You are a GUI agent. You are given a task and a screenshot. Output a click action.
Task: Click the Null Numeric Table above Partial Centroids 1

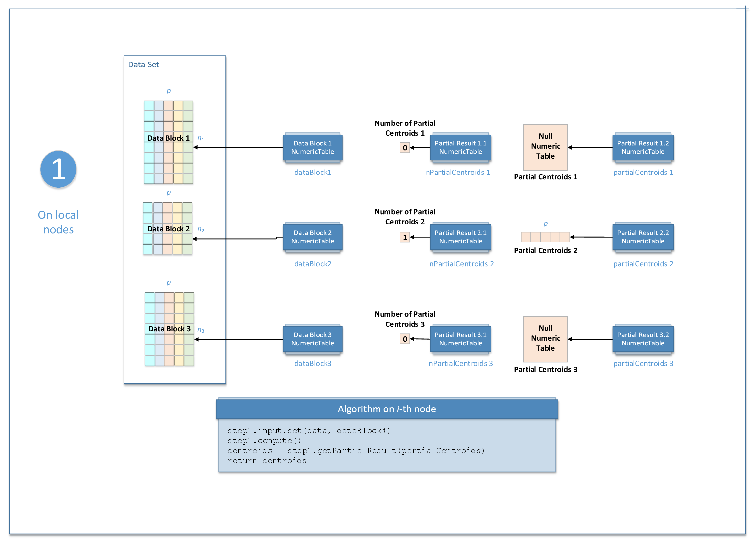point(545,147)
